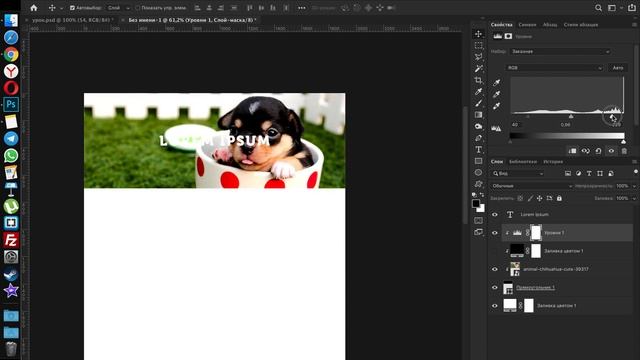
Task: Open the layer blend mode dropdown
Action: point(531,186)
